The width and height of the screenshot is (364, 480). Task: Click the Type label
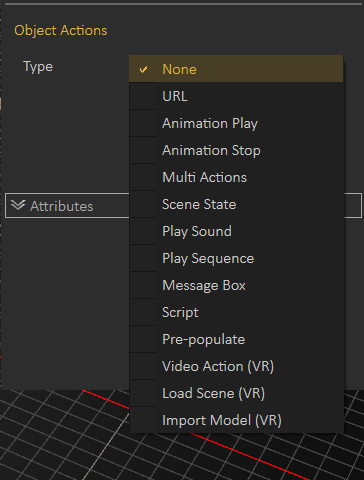coord(38,67)
